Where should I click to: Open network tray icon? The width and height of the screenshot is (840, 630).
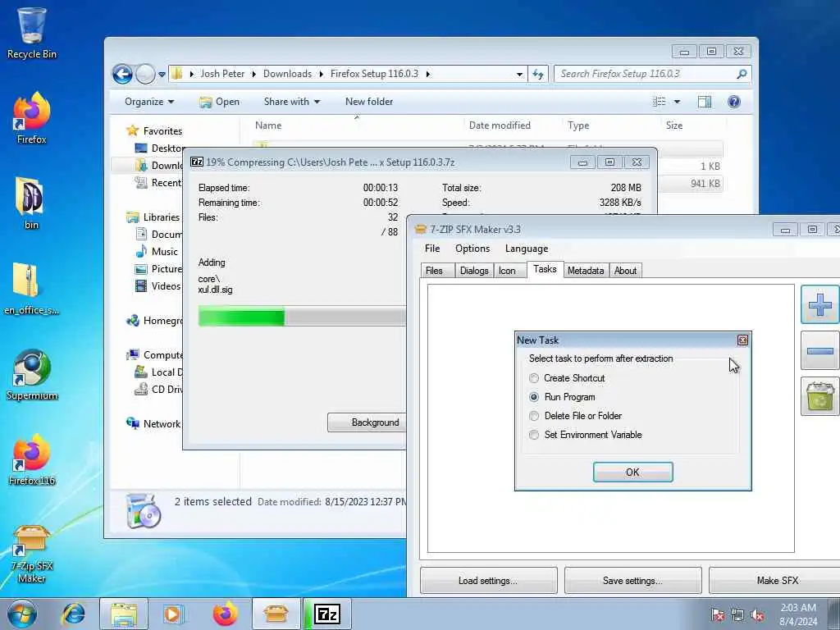pos(737,615)
